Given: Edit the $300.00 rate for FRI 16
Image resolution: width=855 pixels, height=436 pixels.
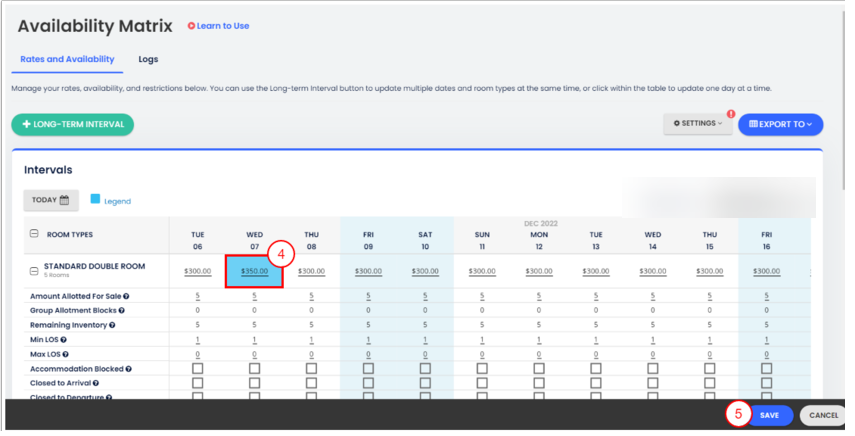Looking at the screenshot, I should (x=766, y=271).
